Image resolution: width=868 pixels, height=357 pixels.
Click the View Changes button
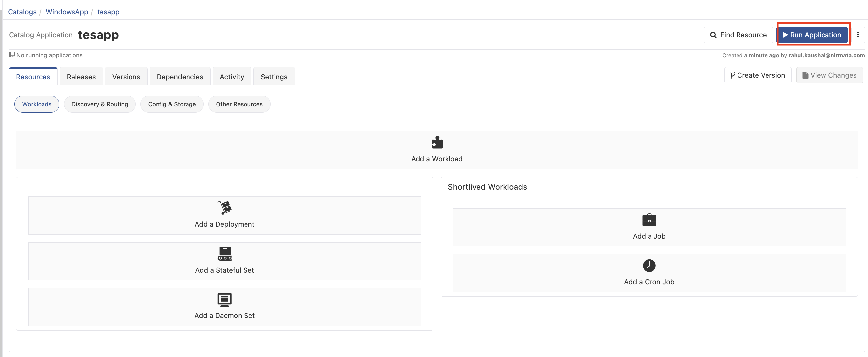pyautogui.click(x=829, y=75)
